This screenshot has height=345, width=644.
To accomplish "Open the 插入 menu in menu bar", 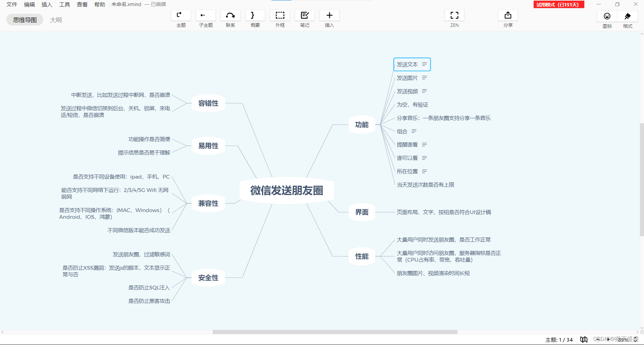I will [x=47, y=4].
